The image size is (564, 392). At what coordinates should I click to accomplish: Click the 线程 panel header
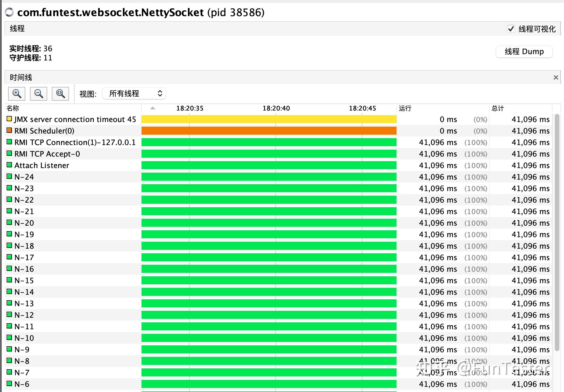[16, 28]
